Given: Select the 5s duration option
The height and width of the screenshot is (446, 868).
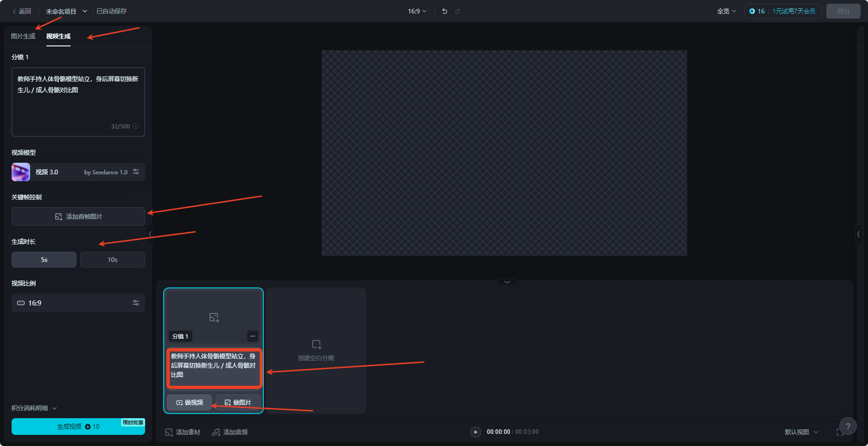Looking at the screenshot, I should (x=44, y=260).
